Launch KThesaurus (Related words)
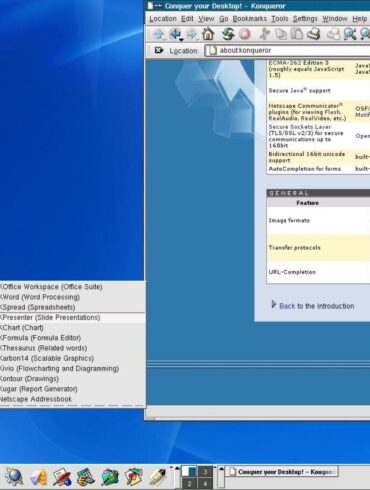370x490 pixels. point(72,348)
